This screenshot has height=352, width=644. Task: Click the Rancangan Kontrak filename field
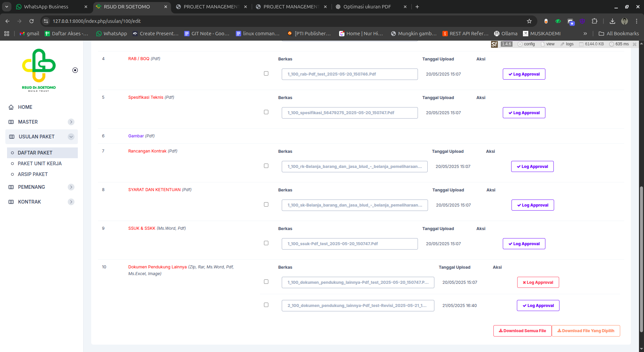(x=355, y=167)
